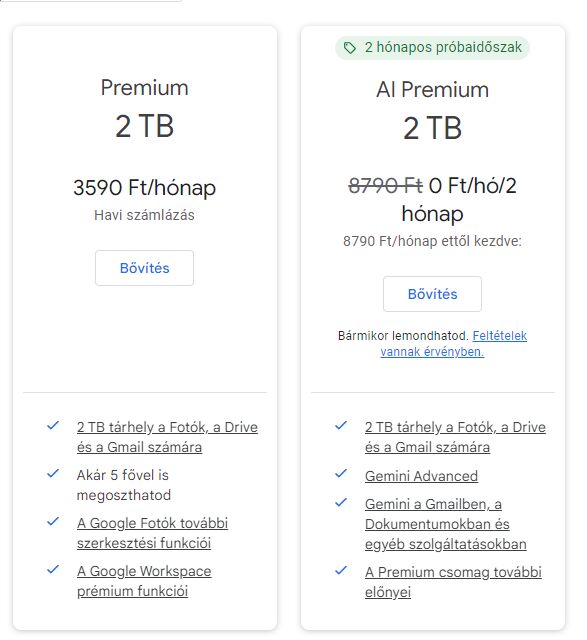
Task: Click the 2 hónapos próbaidőszak badge
Action: 432,48
